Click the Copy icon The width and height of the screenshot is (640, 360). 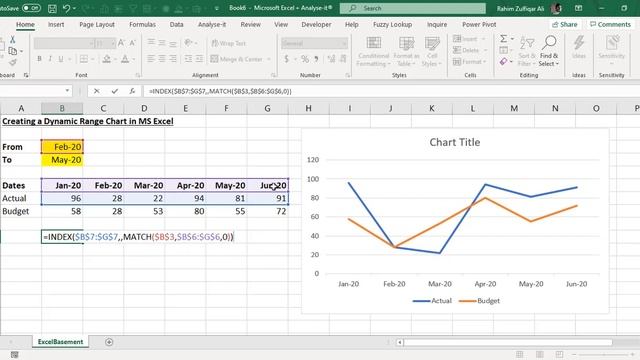(x=13, y=51)
